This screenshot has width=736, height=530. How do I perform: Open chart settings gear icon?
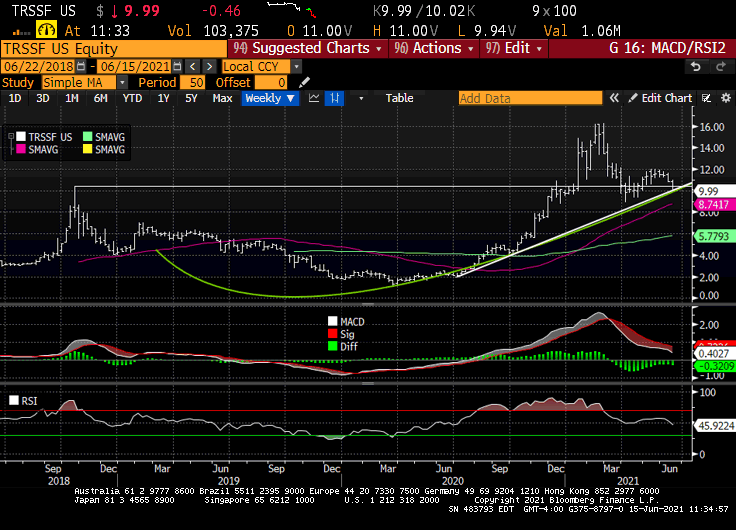click(726, 98)
